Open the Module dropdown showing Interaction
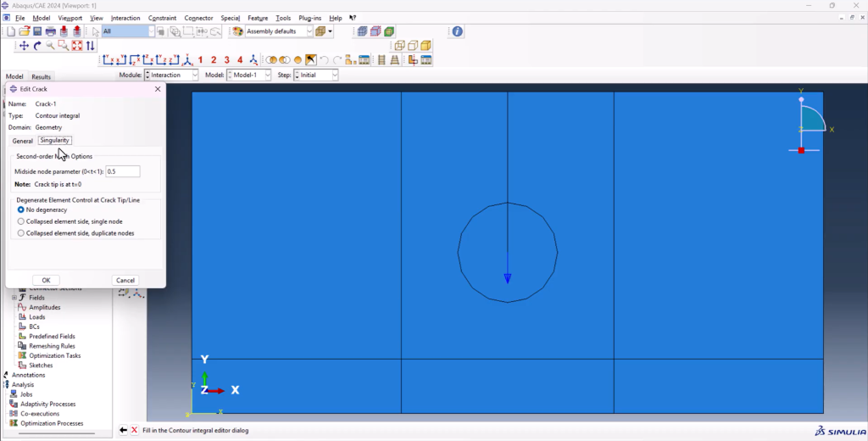The width and height of the screenshot is (868, 441). tap(170, 75)
